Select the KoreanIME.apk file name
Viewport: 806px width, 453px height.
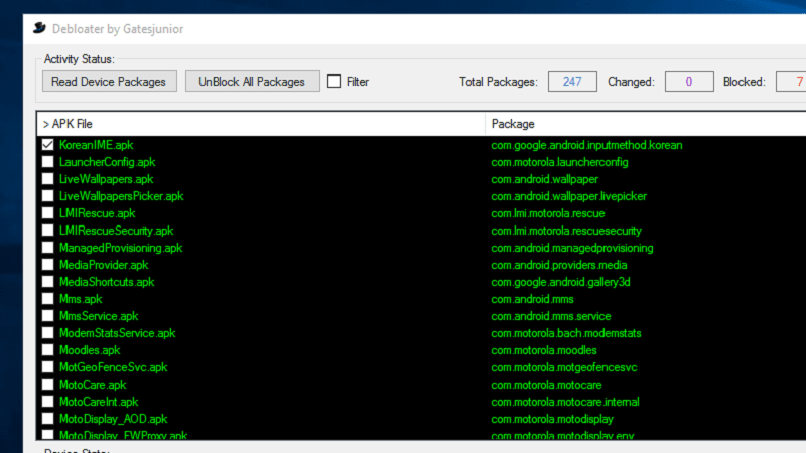(x=96, y=145)
